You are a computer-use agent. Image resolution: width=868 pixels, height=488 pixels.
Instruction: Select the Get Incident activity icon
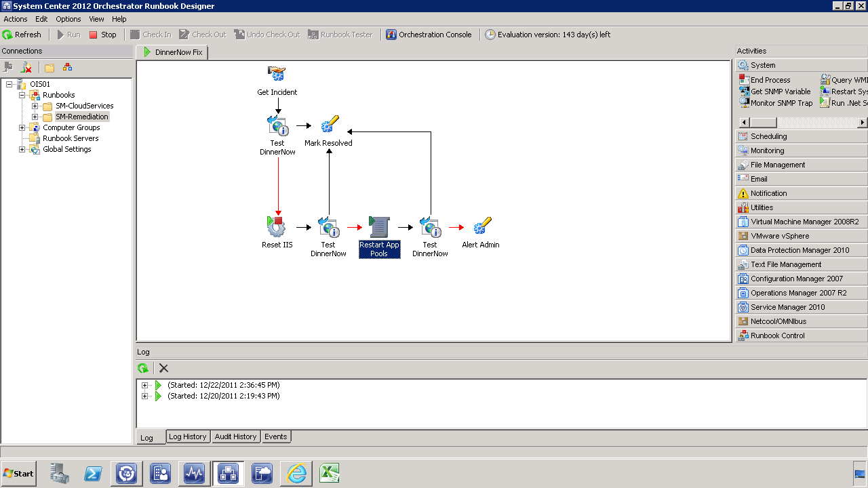277,74
